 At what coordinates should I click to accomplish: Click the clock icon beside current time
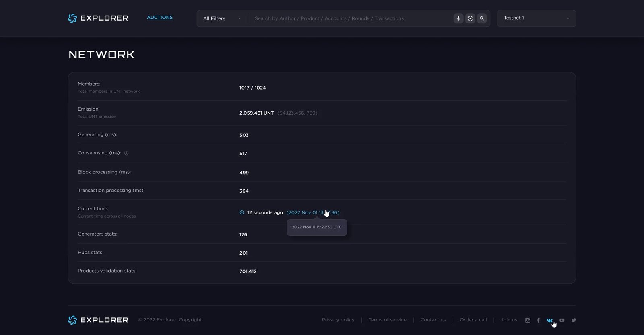[242, 212]
